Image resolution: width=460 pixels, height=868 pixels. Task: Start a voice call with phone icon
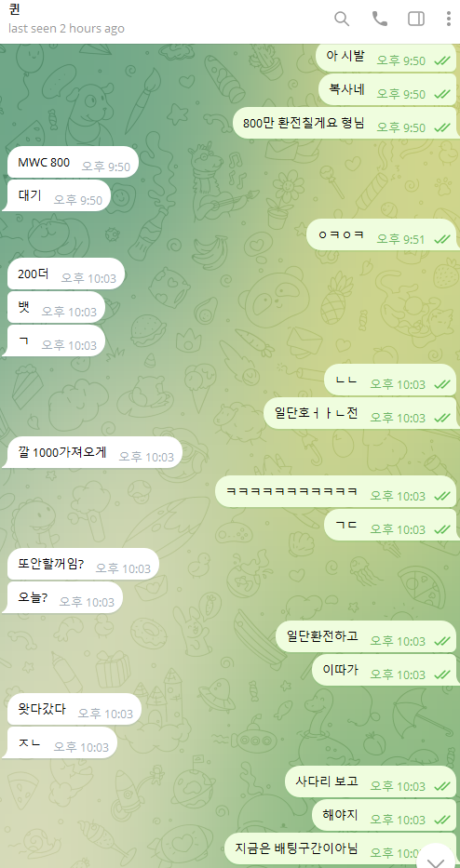[379, 19]
